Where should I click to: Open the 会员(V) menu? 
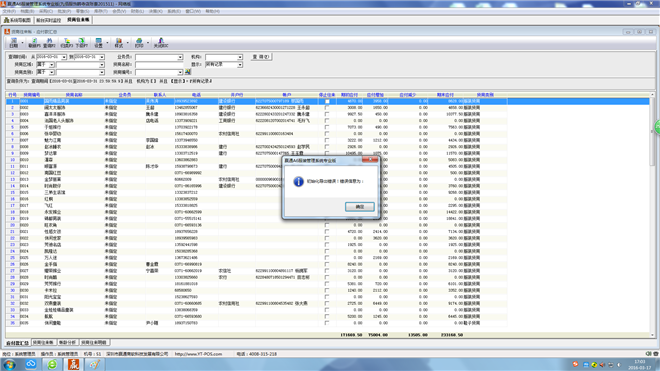(x=119, y=11)
